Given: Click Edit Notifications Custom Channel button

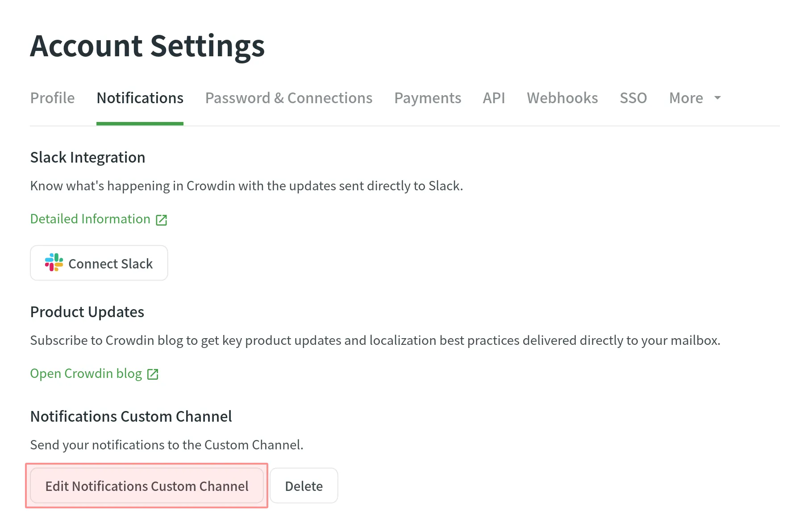Looking at the screenshot, I should (147, 486).
